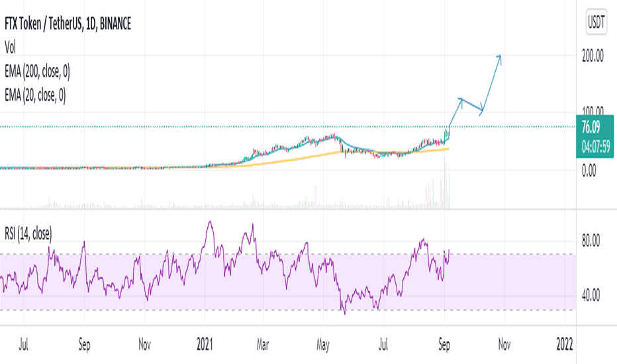Screen dimensions: 617x364
Task: Click the 40.00 RSI axis label
Action: click(x=591, y=295)
